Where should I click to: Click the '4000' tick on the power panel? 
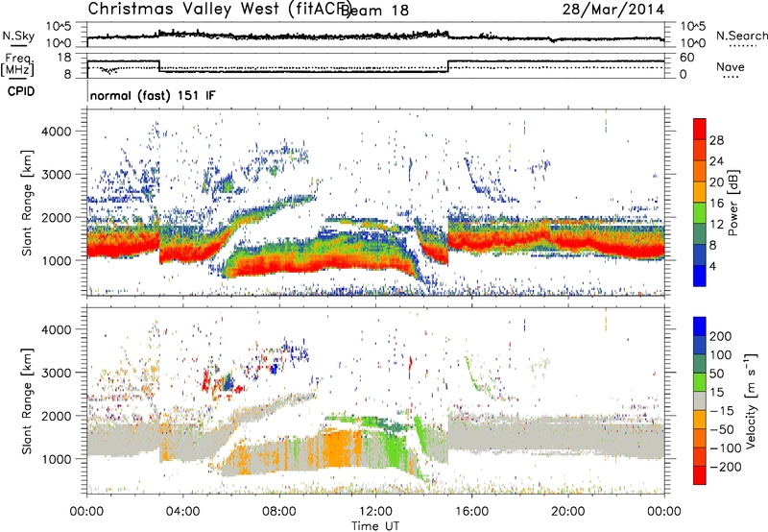pyautogui.click(x=57, y=132)
